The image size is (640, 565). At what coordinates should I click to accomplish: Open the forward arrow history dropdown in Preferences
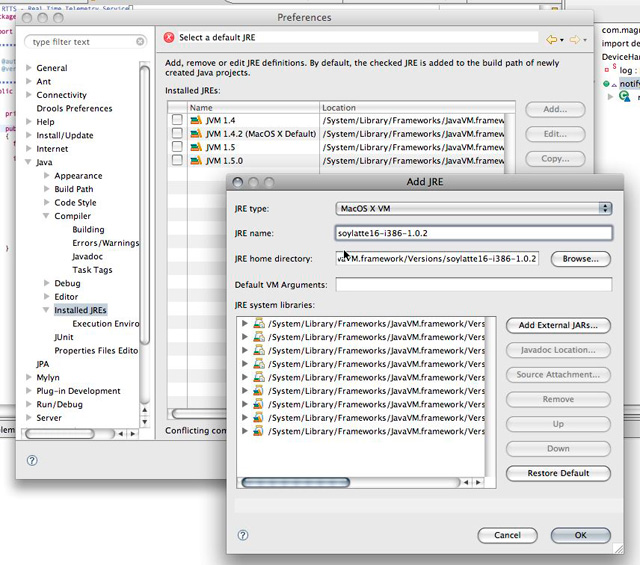point(585,40)
